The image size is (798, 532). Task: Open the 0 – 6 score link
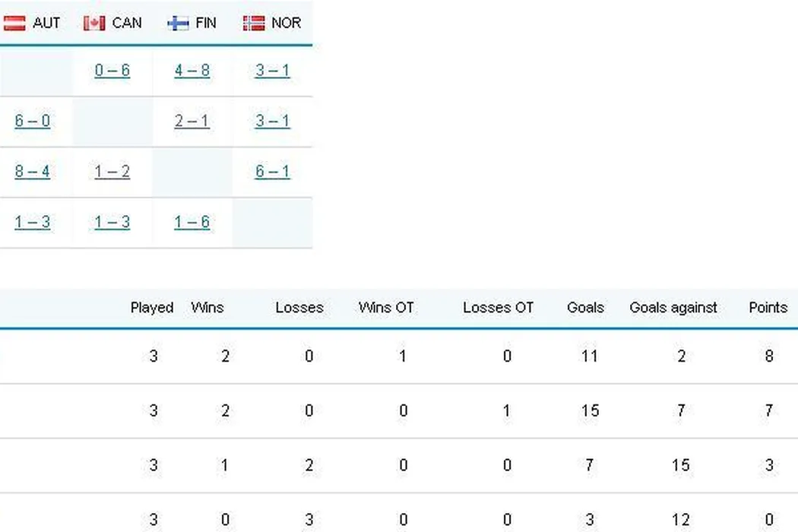[x=112, y=71]
